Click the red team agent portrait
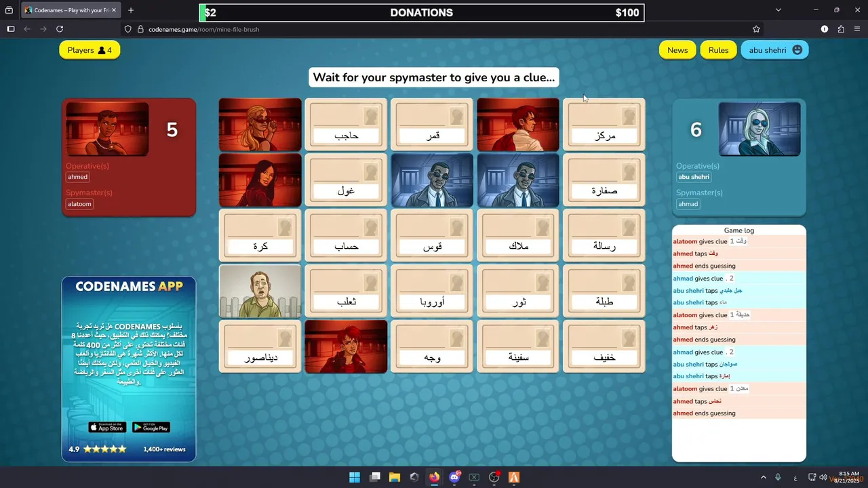The width and height of the screenshot is (868, 488). [x=107, y=129]
